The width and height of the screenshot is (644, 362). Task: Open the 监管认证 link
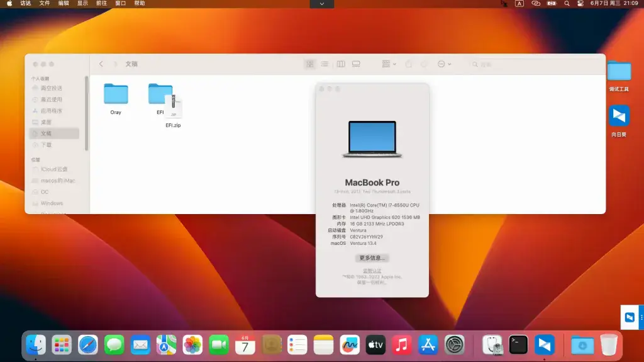pos(372,271)
